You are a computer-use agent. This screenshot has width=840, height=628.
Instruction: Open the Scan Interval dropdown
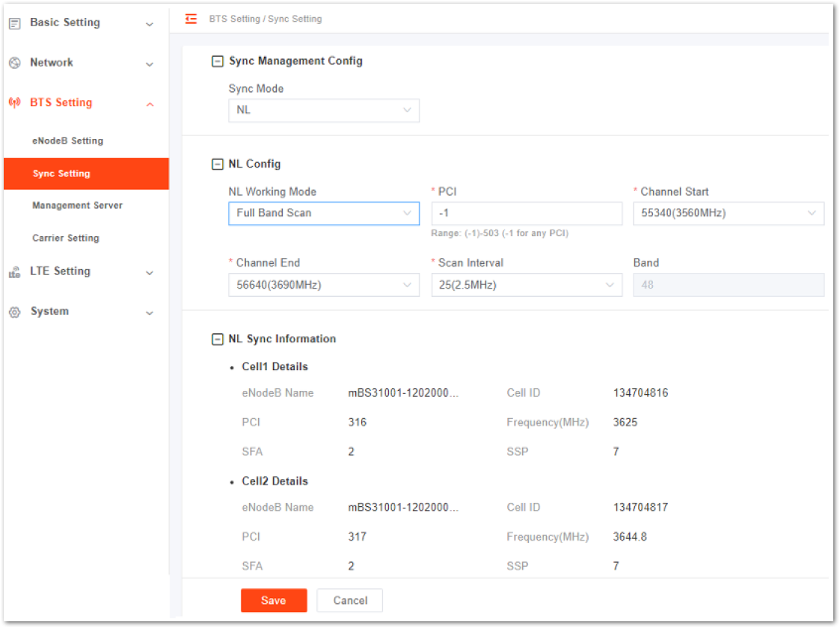pyautogui.click(x=527, y=285)
